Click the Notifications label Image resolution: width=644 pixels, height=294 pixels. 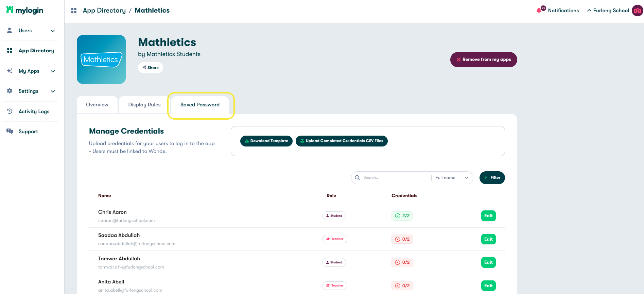[x=563, y=11]
